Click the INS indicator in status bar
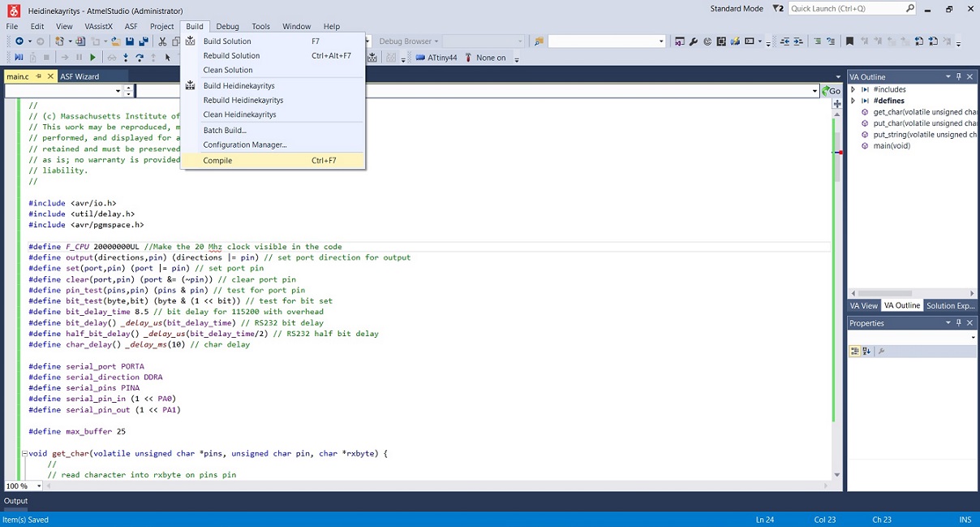This screenshot has width=980, height=527. [965, 520]
